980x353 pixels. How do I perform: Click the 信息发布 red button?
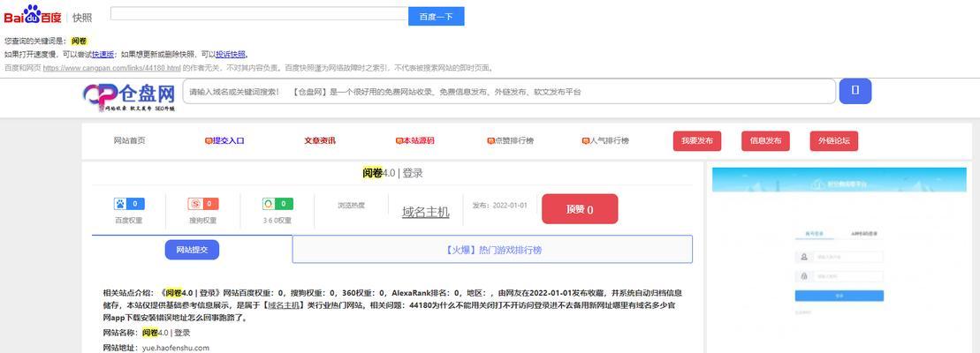(765, 141)
